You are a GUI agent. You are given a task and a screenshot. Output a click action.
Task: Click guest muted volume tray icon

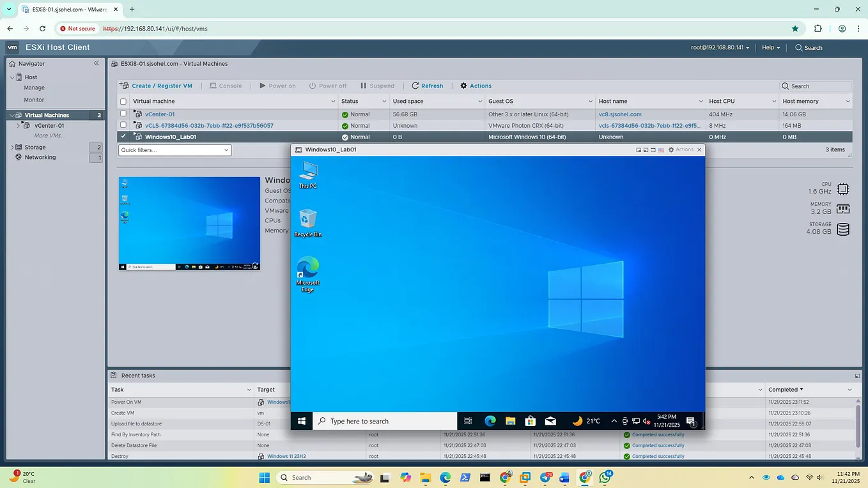pyautogui.click(x=646, y=421)
